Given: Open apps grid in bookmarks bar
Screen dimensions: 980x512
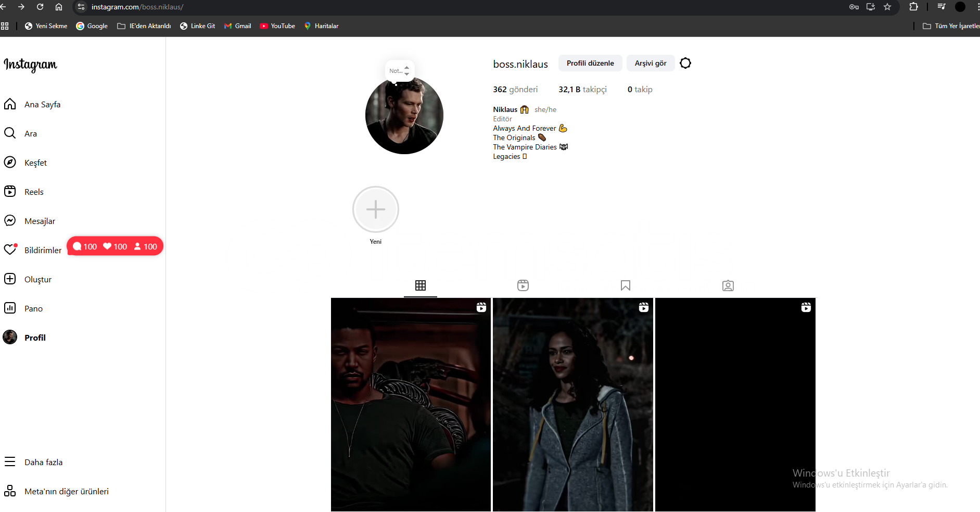Looking at the screenshot, I should 5,26.
